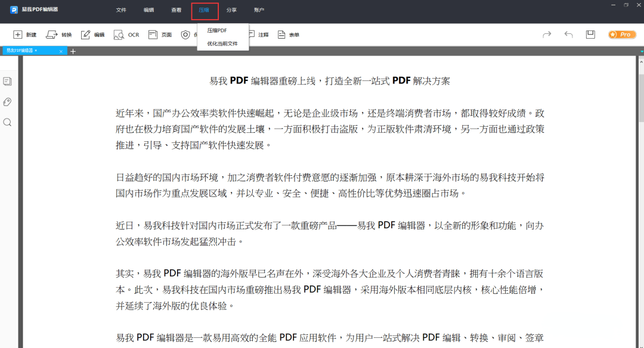The width and height of the screenshot is (644, 348).
Task: Restore down the application window
Action: click(626, 5)
